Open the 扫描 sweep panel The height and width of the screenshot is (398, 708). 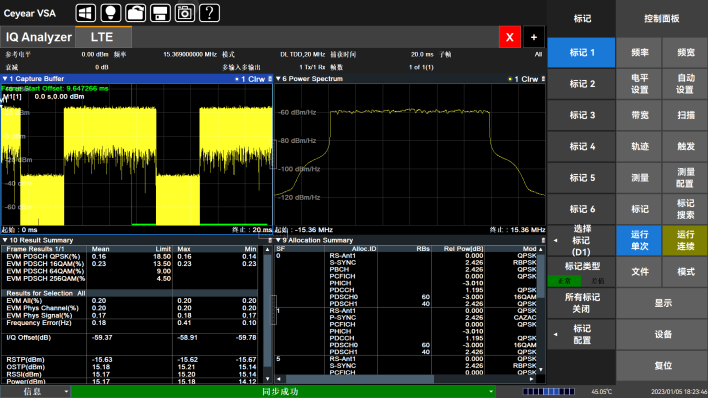685,115
